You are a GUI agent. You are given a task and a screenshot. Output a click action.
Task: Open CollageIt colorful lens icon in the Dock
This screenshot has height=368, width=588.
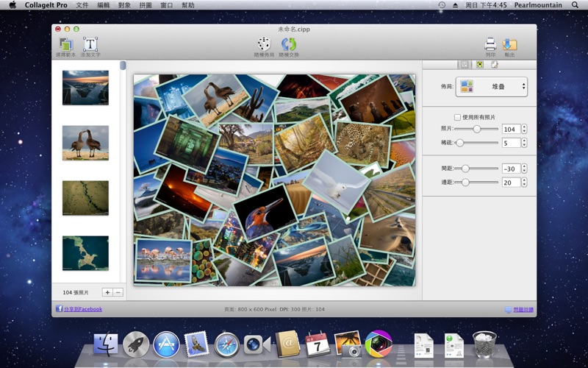[379, 344]
